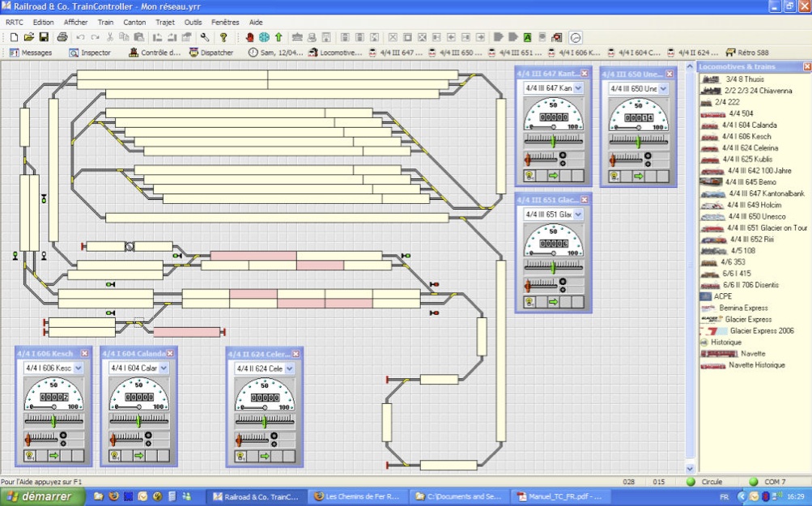Open the Canton menu
The width and height of the screenshot is (812, 506).
(134, 23)
